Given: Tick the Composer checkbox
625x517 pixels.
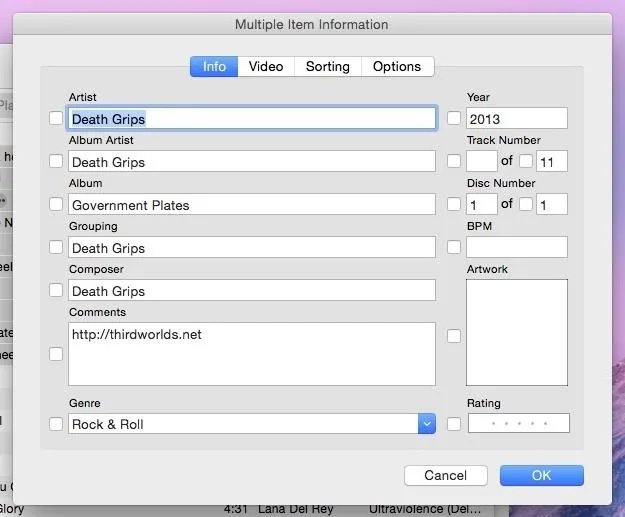Looking at the screenshot, I should tap(56, 290).
